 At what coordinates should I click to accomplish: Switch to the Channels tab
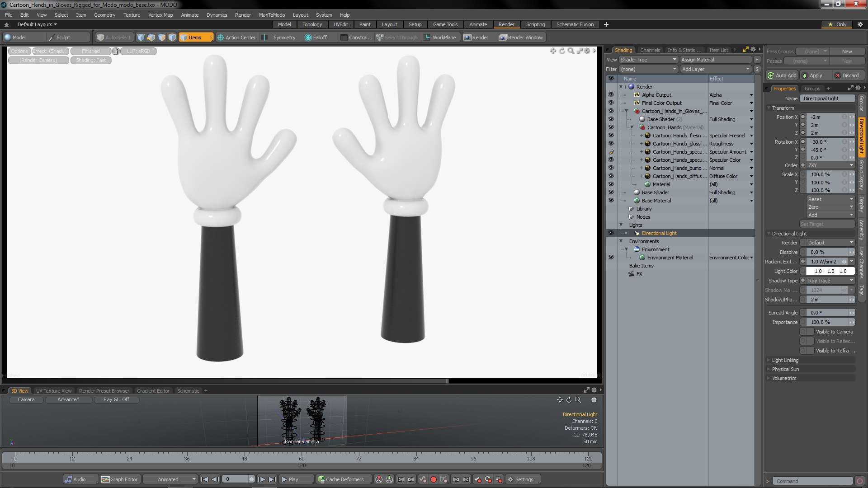650,50
